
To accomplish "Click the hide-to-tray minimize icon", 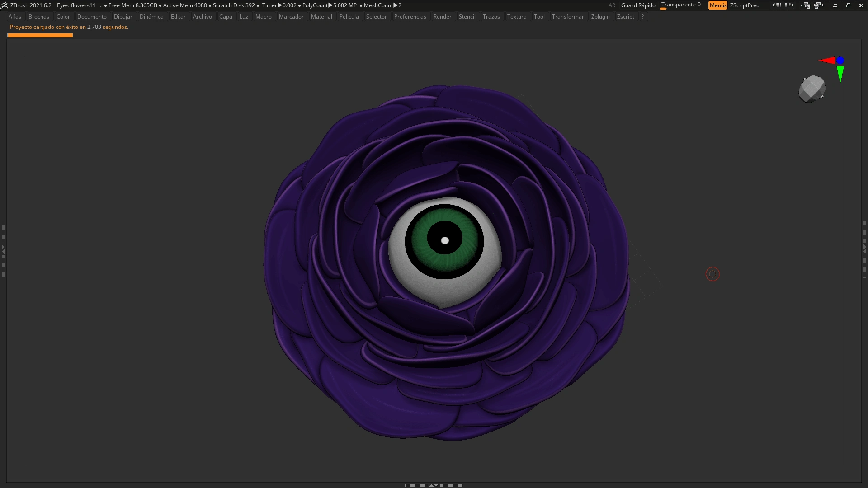I will [x=835, y=5].
